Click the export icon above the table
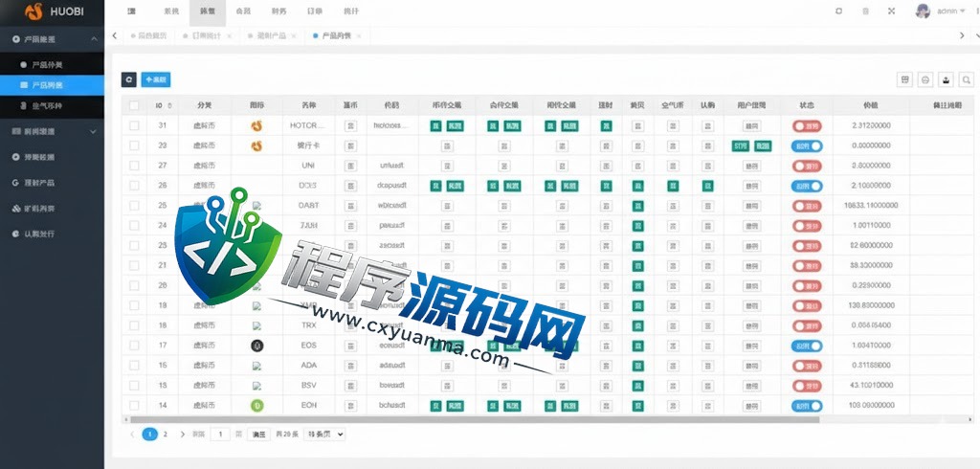Image resolution: width=980 pixels, height=469 pixels. (x=947, y=79)
